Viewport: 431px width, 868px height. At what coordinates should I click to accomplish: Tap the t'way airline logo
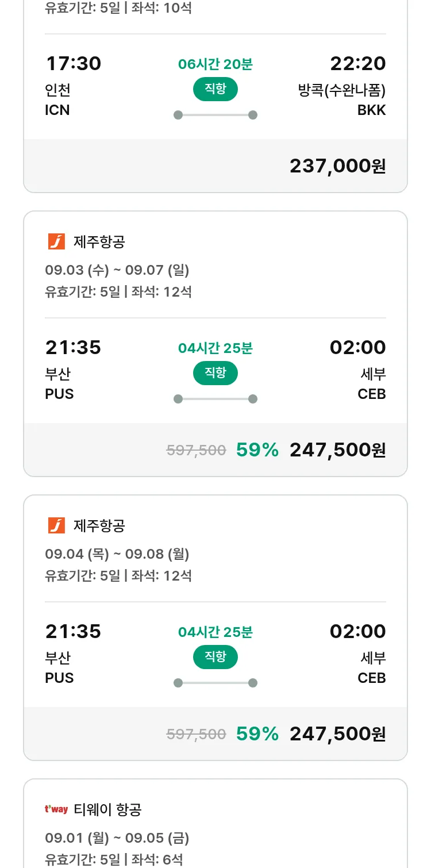(56, 809)
